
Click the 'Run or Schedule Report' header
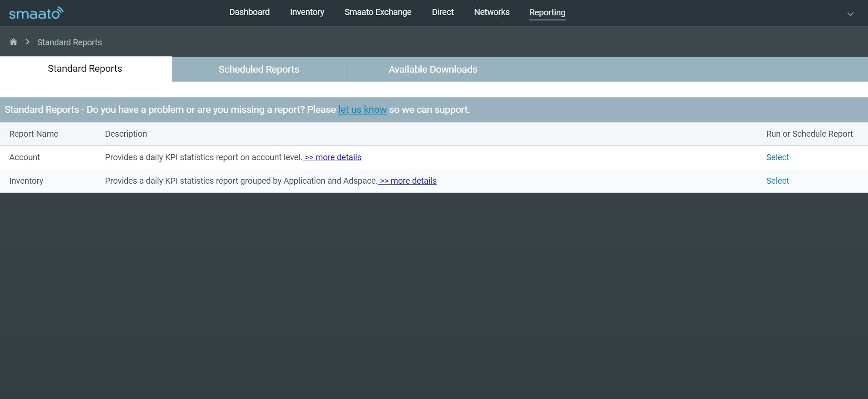coord(809,134)
